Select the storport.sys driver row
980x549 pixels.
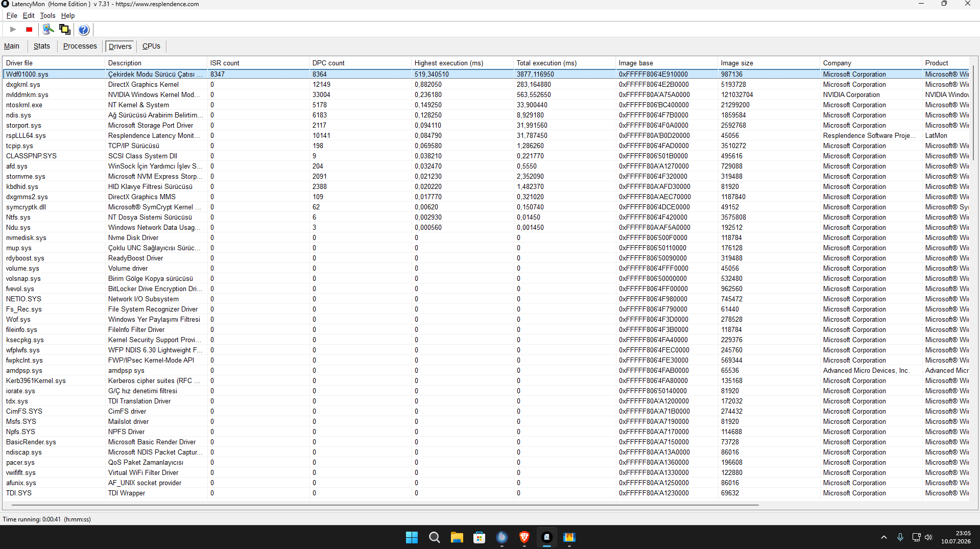click(486, 125)
